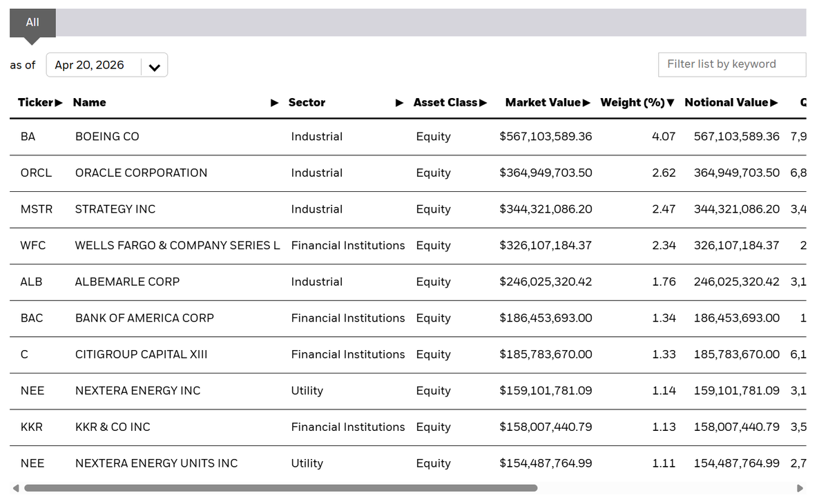Sort by Market Value column
828x504 pixels.
pyautogui.click(x=548, y=102)
